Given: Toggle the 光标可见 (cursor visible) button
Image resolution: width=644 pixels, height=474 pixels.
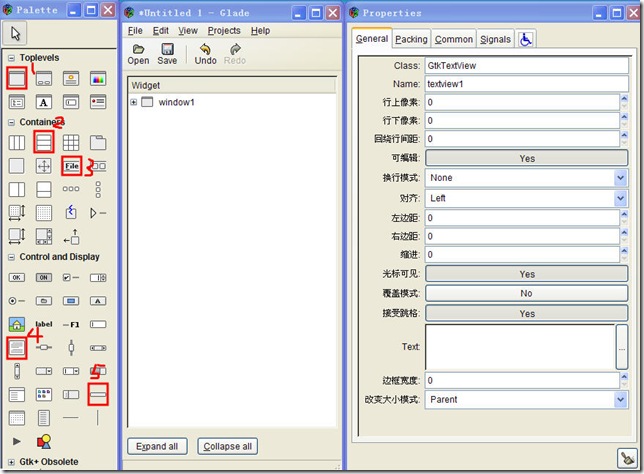Looking at the screenshot, I should (x=526, y=274).
